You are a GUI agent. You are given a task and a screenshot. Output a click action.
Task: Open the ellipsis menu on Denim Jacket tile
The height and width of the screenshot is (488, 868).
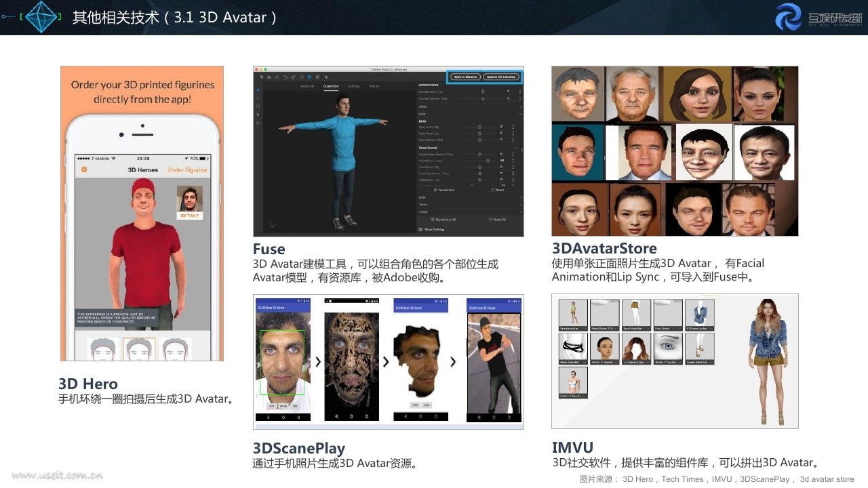[x=711, y=329]
